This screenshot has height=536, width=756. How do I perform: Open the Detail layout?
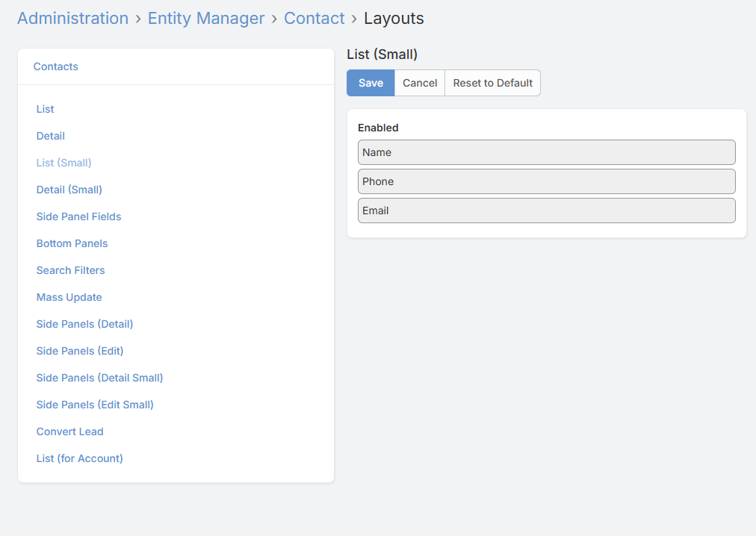[x=51, y=136]
